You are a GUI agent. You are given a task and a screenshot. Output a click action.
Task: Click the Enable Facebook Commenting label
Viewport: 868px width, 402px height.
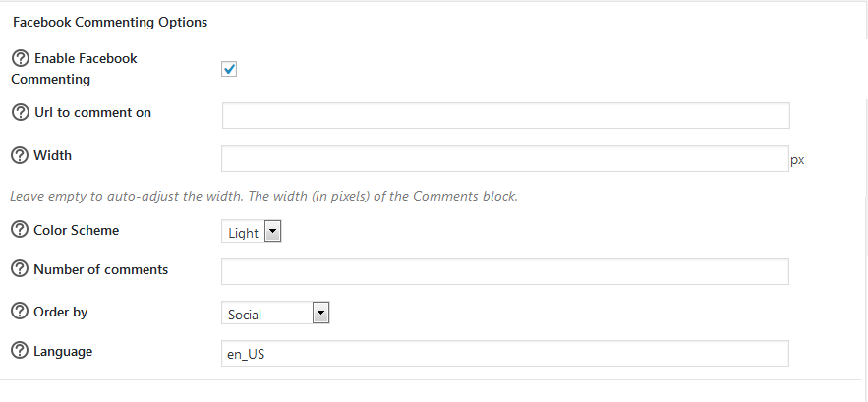(74, 69)
